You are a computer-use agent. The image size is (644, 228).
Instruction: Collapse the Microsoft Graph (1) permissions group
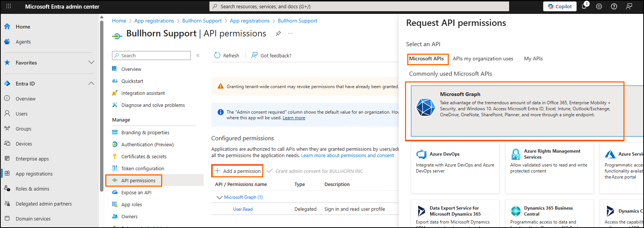pos(220,197)
